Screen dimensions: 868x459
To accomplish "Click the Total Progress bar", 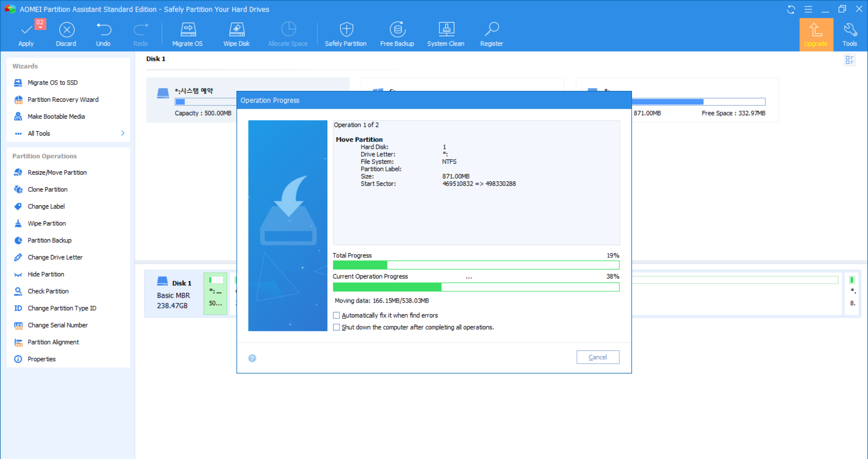I will (476, 265).
